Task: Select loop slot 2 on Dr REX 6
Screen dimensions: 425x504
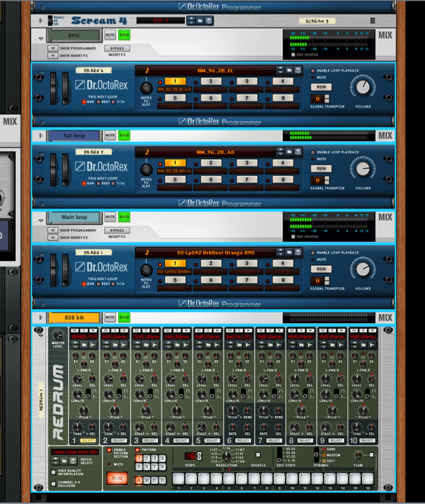Action: [x=211, y=82]
